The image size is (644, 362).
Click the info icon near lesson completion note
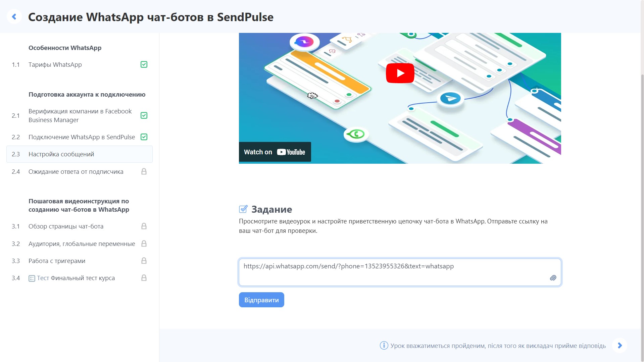384,346
